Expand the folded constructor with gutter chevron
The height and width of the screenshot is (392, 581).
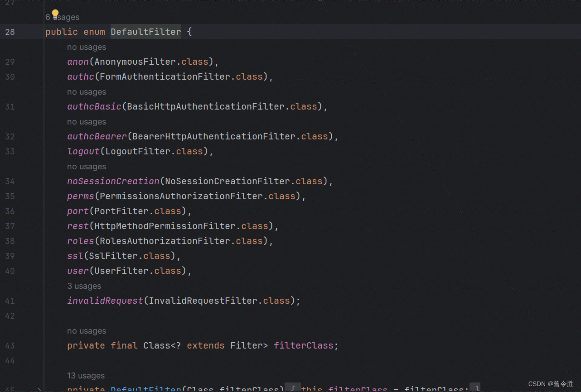(x=40, y=389)
